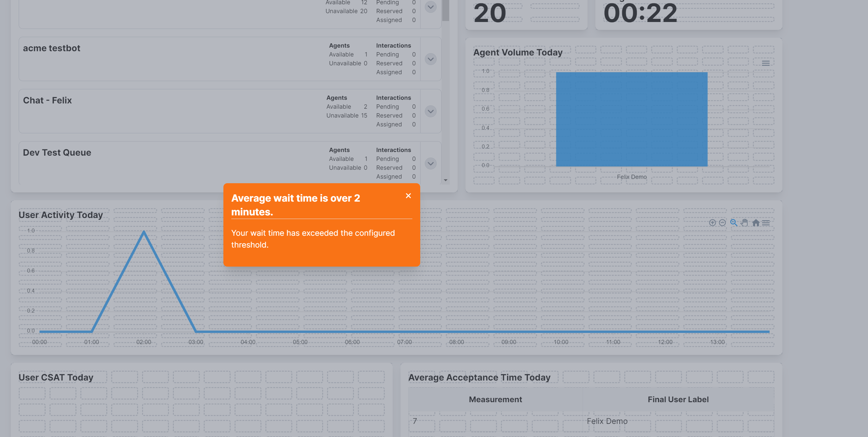Reset User Activity chart view with home icon
The height and width of the screenshot is (437, 868).
pyautogui.click(x=756, y=223)
